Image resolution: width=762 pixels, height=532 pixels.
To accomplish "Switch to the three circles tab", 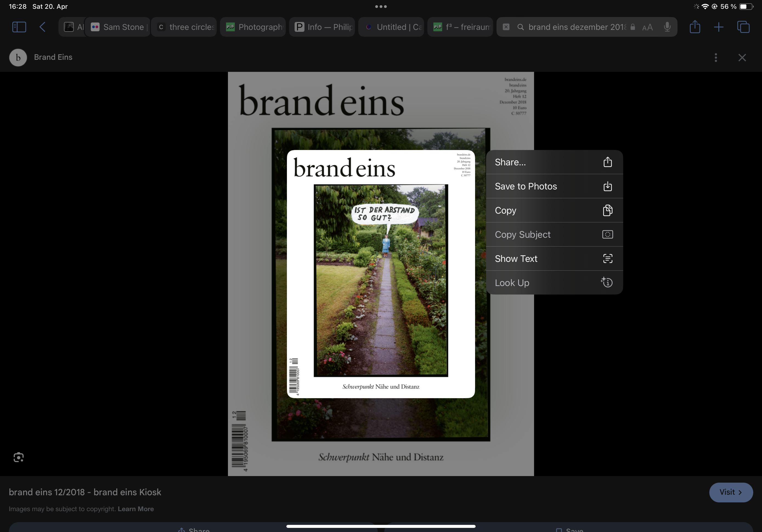I will (x=184, y=27).
